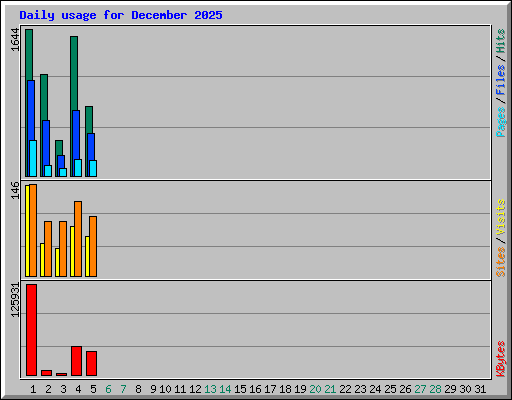Click the cyan Pages bar for day 5
This screenshot has height=400, width=512.
(x=93, y=168)
